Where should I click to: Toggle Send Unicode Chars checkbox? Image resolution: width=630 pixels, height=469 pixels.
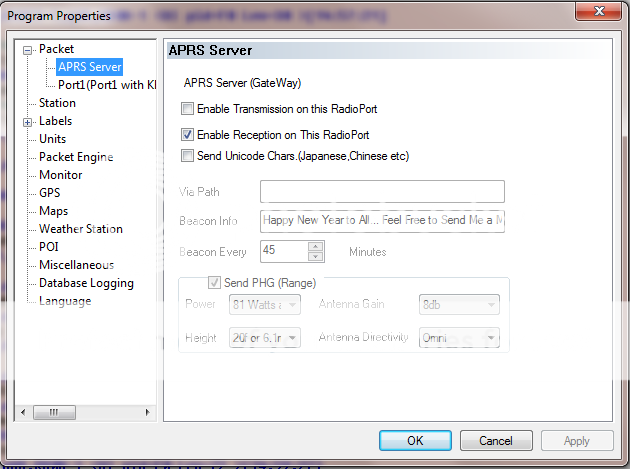pyautogui.click(x=188, y=156)
